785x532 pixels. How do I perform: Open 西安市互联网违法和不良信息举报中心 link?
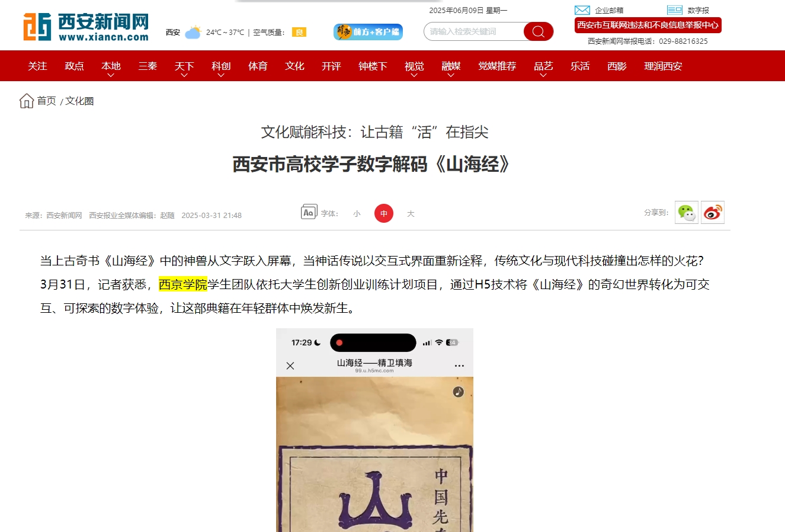[648, 25]
